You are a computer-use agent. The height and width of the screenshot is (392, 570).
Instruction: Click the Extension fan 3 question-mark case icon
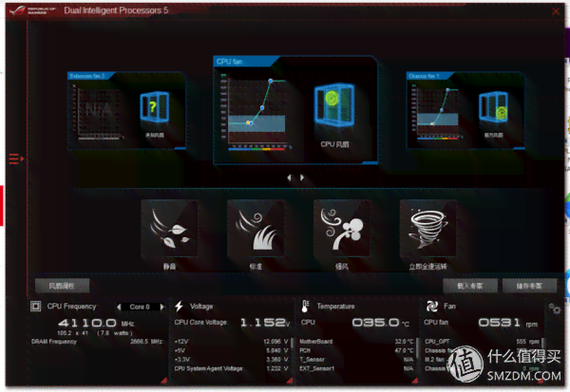[155, 107]
